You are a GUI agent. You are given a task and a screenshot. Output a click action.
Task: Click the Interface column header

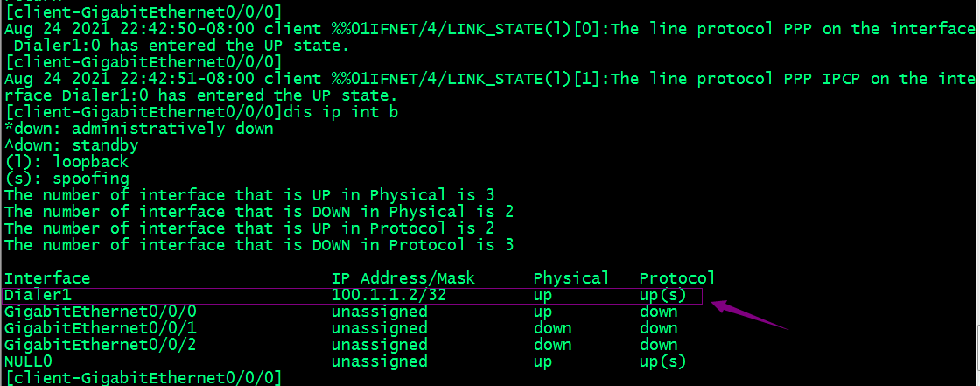point(47,277)
